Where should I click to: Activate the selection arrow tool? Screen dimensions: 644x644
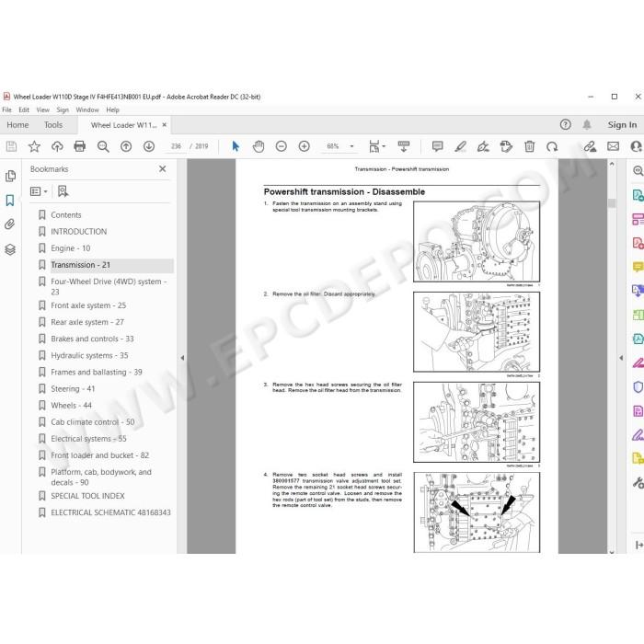tap(236, 146)
